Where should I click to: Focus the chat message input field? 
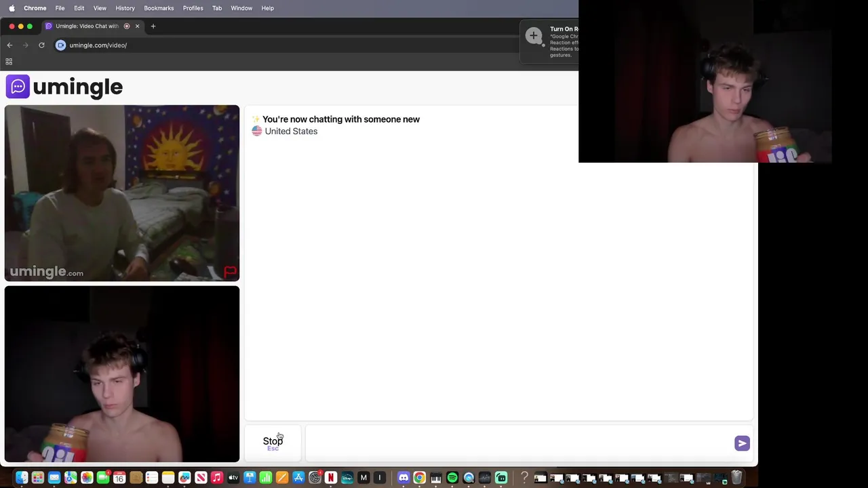click(519, 443)
